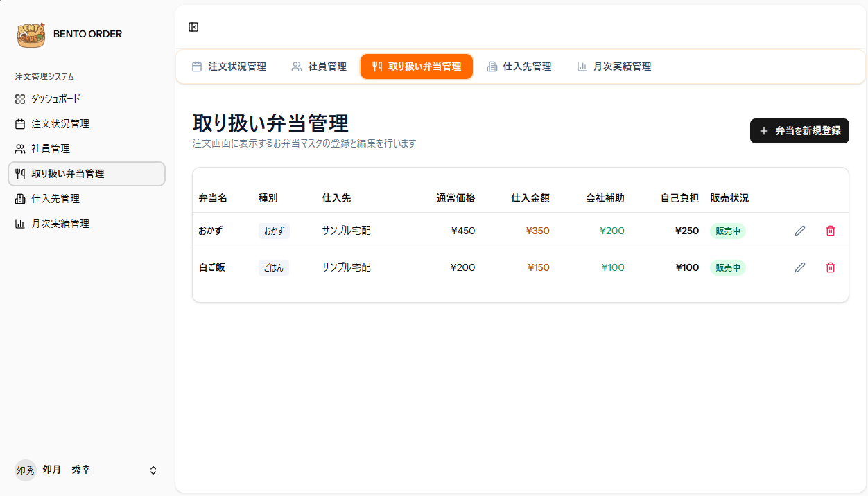Click the 販売状況 column header
Image resolution: width=868 pixels, height=496 pixels.
tap(729, 198)
